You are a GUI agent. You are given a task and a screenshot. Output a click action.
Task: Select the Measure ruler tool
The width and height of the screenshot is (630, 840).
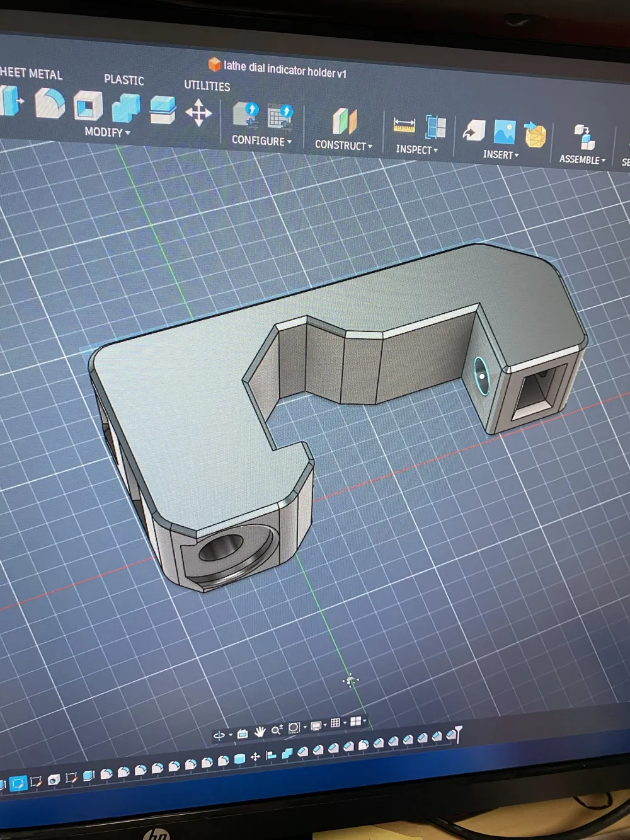tap(404, 125)
